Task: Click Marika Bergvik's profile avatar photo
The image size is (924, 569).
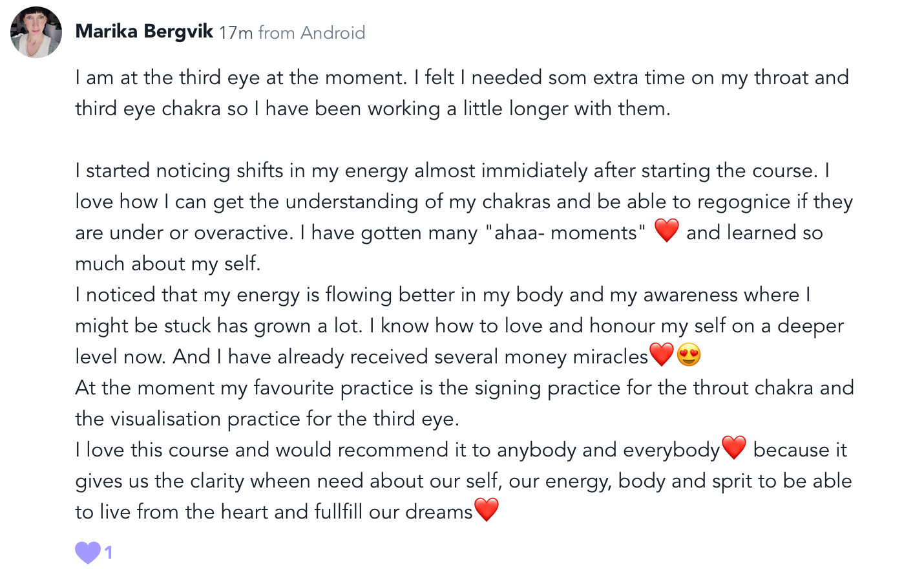Action: (36, 32)
